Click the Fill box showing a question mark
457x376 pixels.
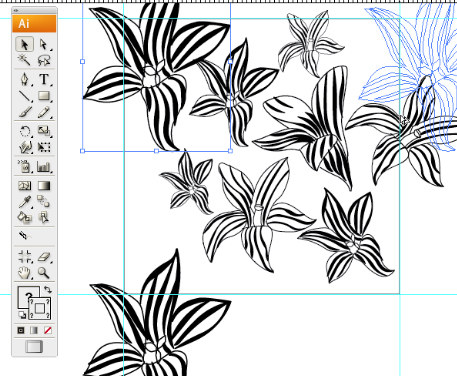pyautogui.click(x=25, y=294)
